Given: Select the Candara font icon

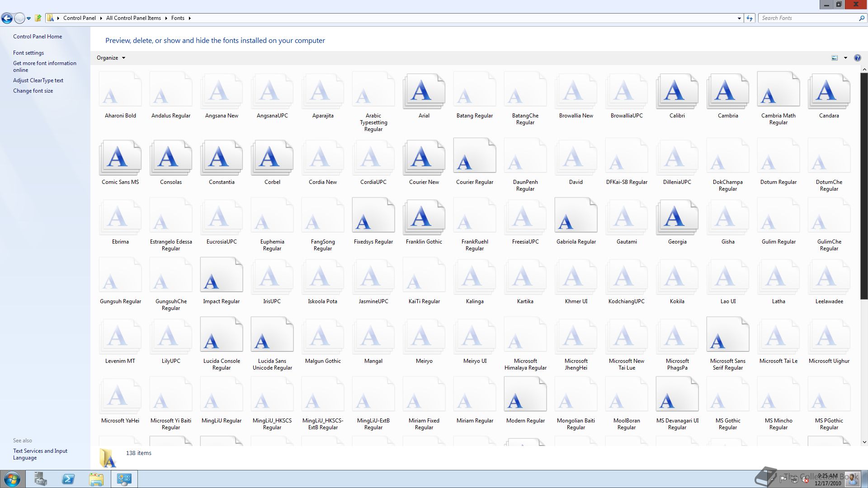Looking at the screenshot, I should click(829, 92).
